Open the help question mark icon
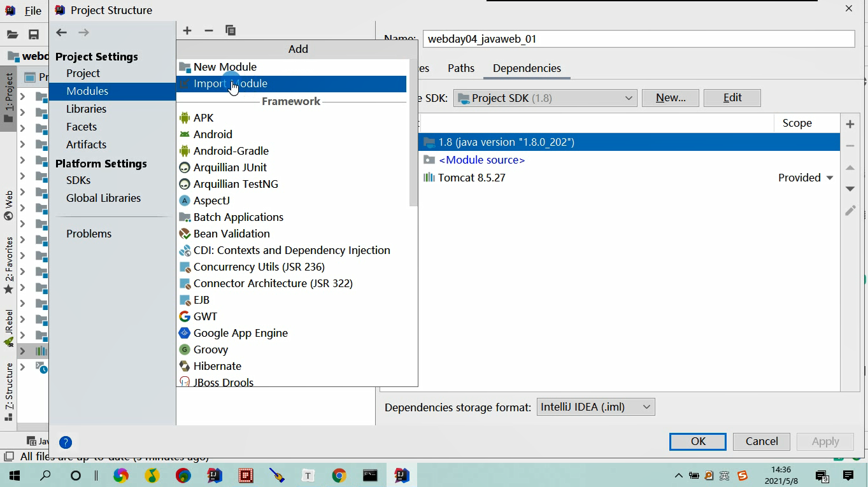The image size is (868, 487). [x=66, y=442]
